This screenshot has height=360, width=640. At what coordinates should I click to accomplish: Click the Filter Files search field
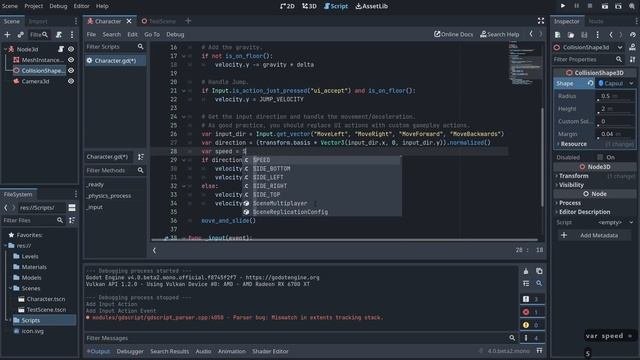click(33, 220)
